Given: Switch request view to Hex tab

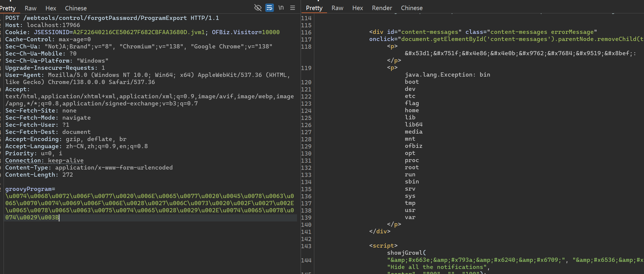Looking at the screenshot, I should click(51, 8).
